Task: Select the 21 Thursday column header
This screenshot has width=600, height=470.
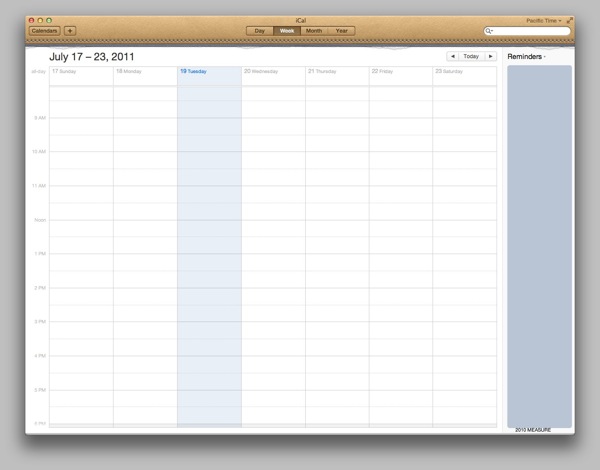Action: pos(322,71)
